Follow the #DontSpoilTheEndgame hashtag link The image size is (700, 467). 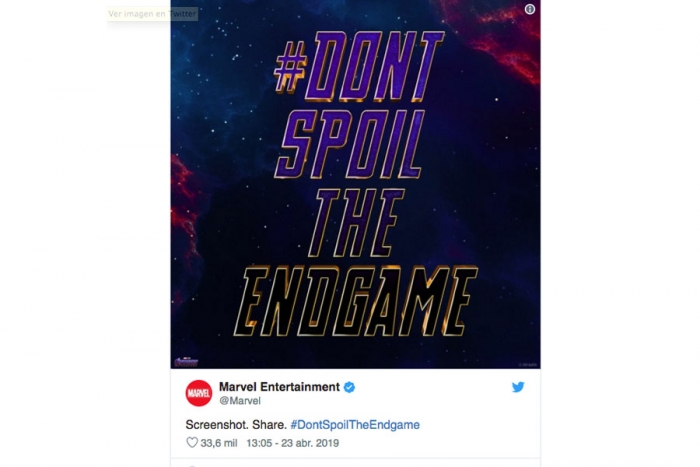(355, 425)
